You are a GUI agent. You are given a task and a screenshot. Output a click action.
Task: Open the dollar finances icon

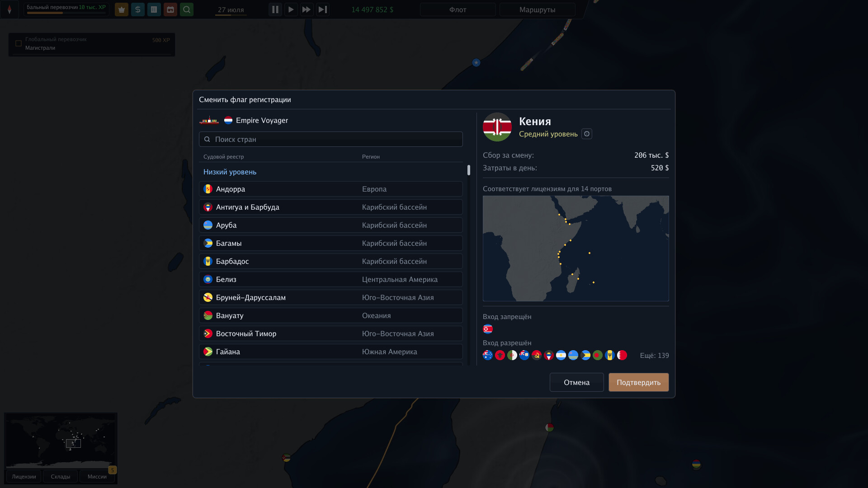point(138,9)
